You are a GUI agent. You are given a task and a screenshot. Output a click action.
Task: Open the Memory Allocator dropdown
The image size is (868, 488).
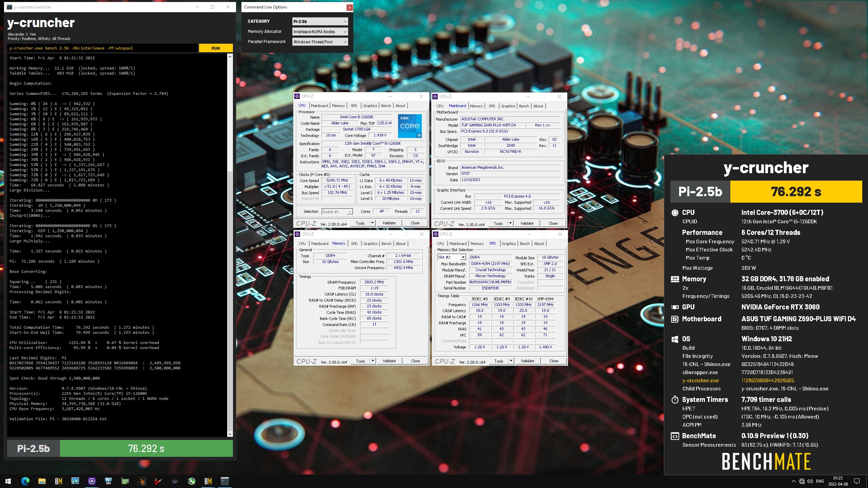pyautogui.click(x=320, y=32)
